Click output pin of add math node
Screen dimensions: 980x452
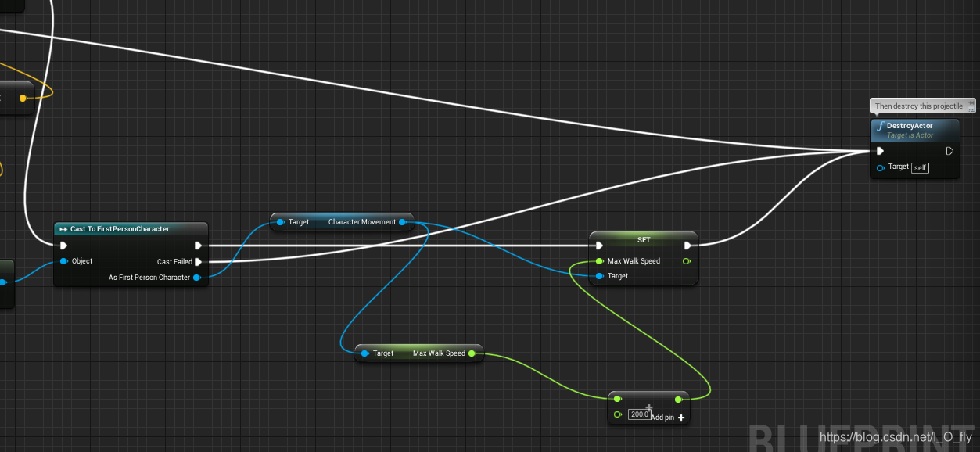click(x=678, y=400)
